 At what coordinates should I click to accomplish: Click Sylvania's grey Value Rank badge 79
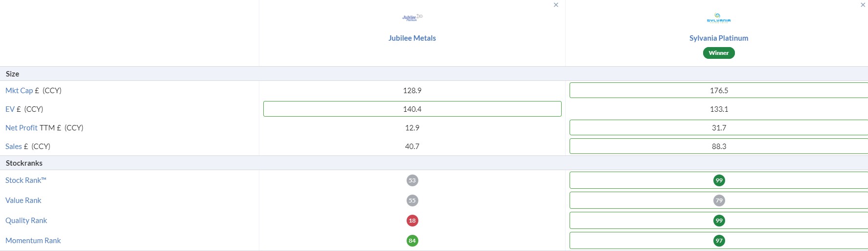(x=719, y=201)
